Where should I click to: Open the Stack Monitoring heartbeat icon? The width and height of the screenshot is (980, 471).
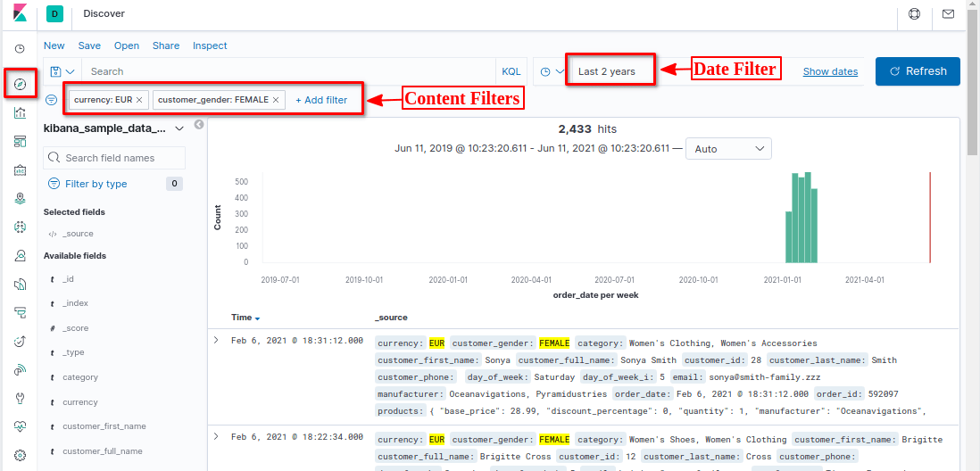20,426
